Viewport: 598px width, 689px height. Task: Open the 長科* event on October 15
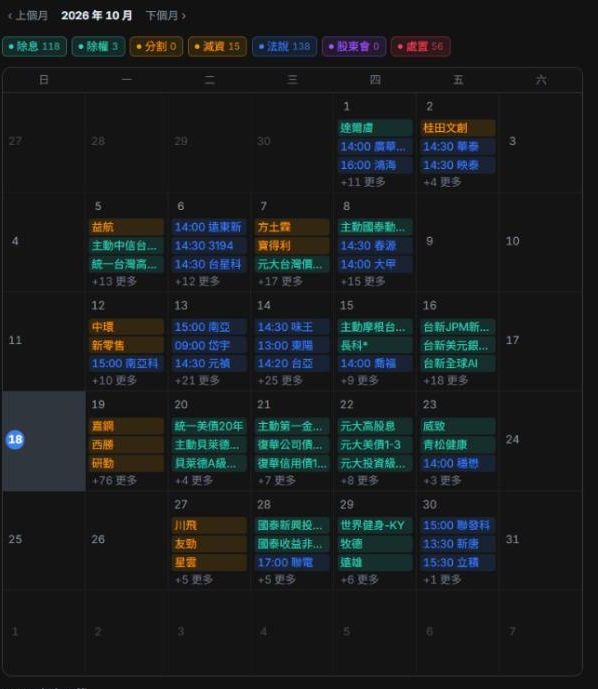click(375, 345)
